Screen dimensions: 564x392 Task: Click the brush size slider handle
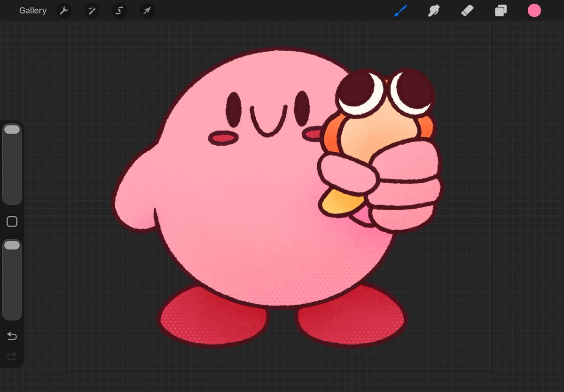(x=12, y=129)
